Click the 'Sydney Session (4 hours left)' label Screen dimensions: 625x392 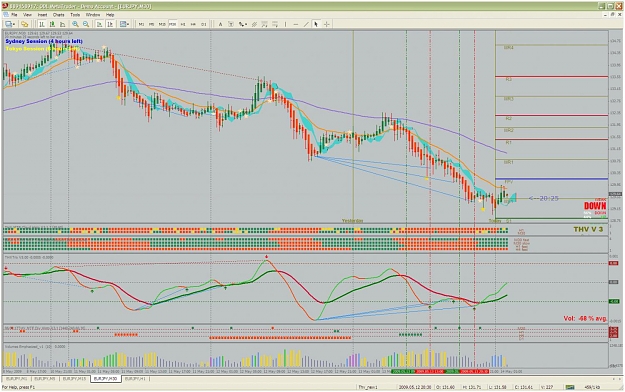click(x=44, y=41)
